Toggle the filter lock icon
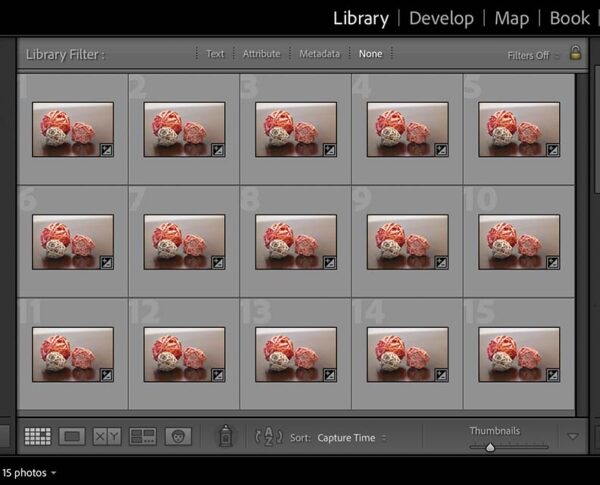600x485 pixels. (x=575, y=54)
